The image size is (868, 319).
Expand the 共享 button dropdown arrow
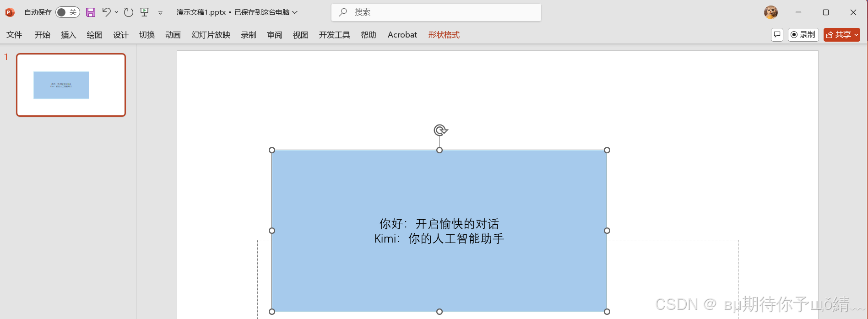tap(856, 35)
